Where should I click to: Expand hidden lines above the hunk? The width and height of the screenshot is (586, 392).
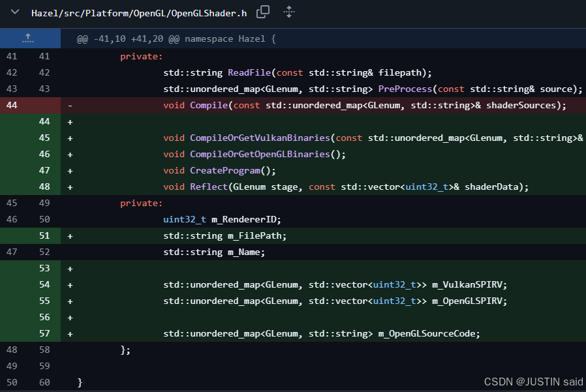(x=27, y=39)
